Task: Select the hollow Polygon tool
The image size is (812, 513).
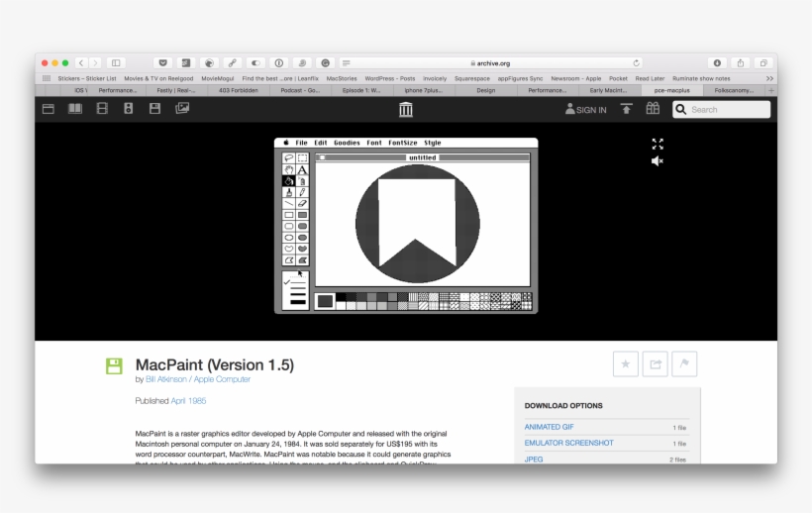Action: [x=289, y=259]
